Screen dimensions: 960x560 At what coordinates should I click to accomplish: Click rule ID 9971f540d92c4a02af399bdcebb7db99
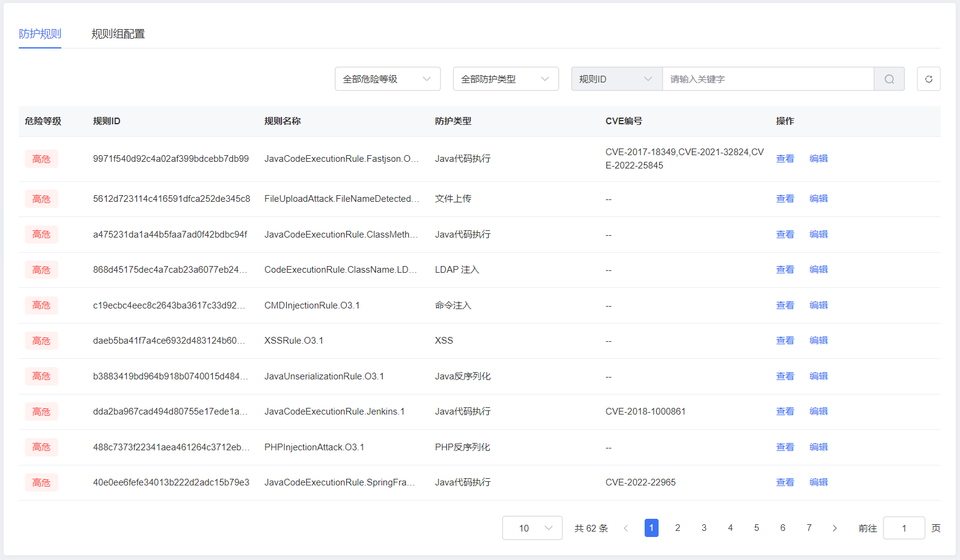point(171,159)
